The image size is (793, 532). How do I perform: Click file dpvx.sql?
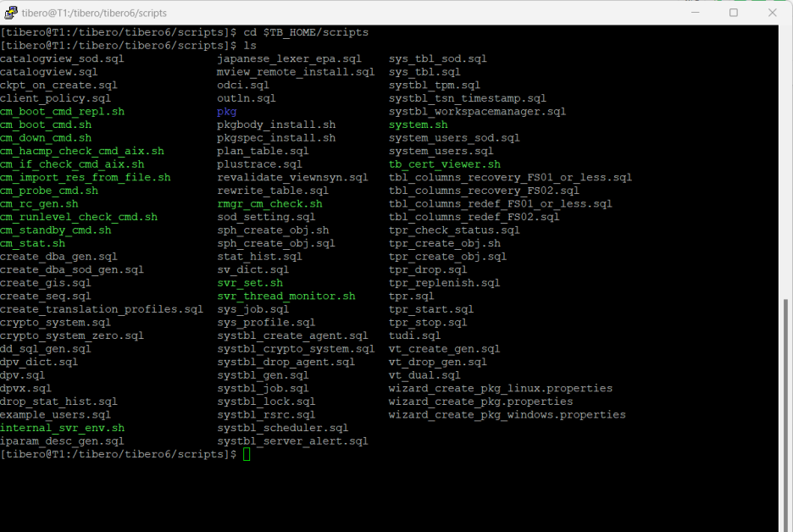point(25,388)
